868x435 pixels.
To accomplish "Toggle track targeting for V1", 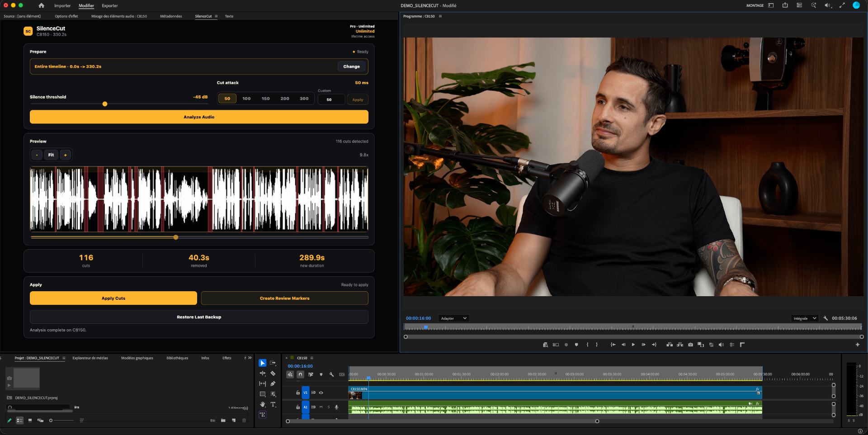I will coord(306,392).
